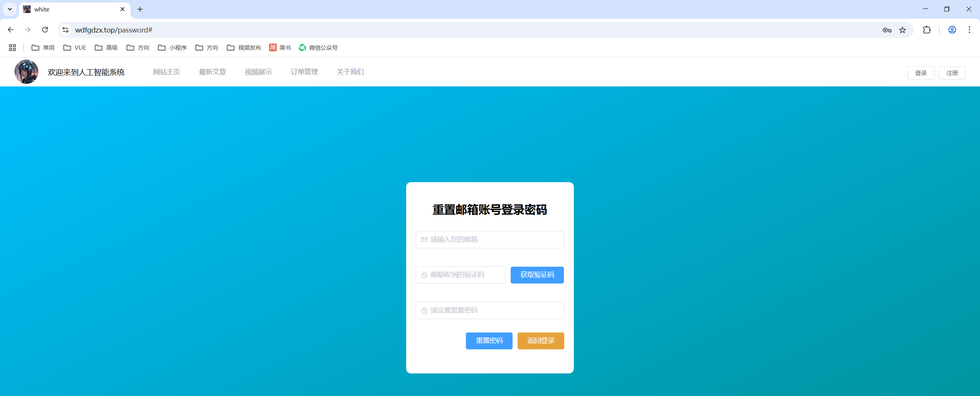980x396 pixels.
Task: Go to 网站主页 nav item
Action: click(x=167, y=72)
